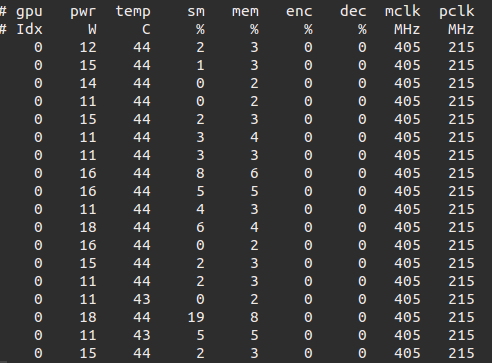Click dec value 0 in the sm 8 row
Screen dimensions: 492x363
tap(362, 173)
